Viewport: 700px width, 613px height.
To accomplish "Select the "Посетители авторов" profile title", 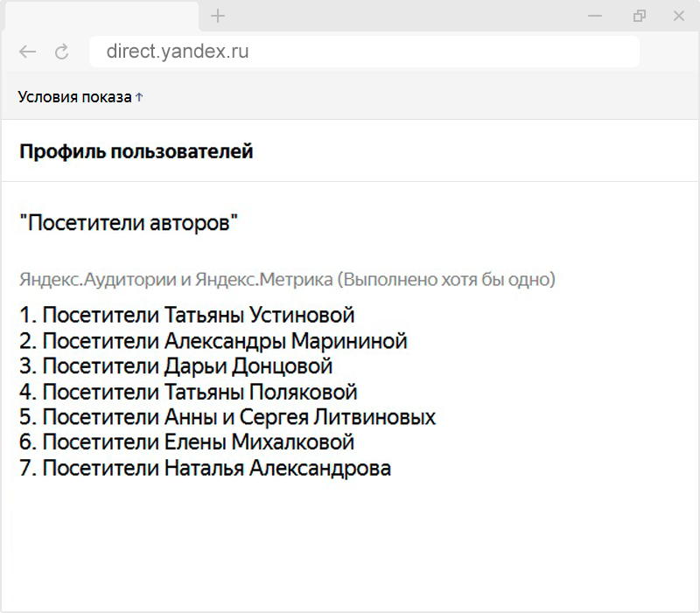I will [129, 223].
